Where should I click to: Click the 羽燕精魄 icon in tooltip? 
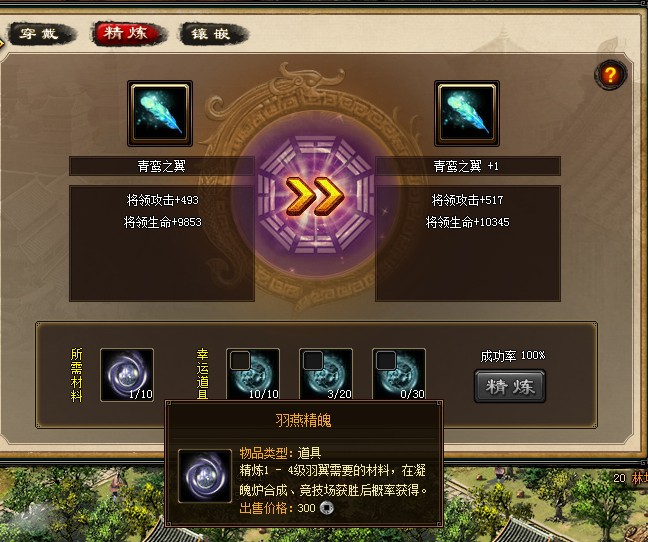click(x=205, y=476)
